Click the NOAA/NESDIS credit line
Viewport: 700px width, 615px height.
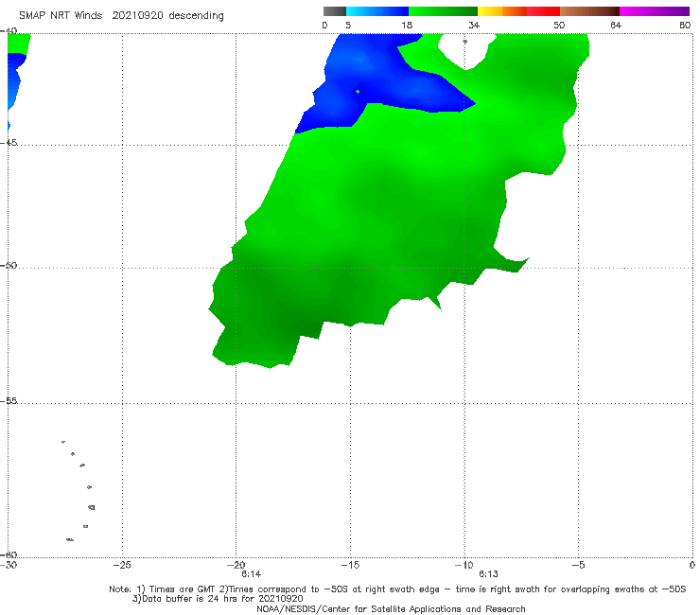pyautogui.click(x=391, y=608)
